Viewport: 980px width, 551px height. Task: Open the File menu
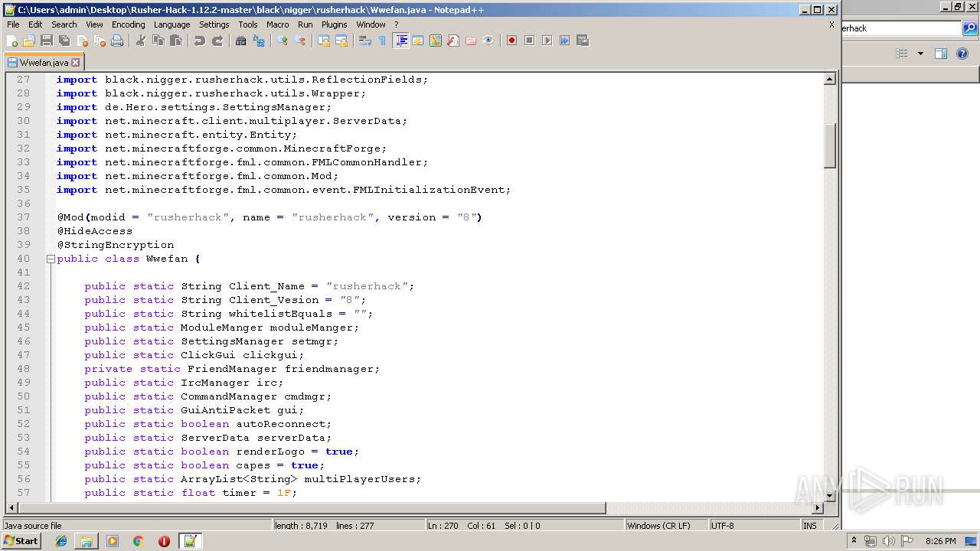click(13, 24)
